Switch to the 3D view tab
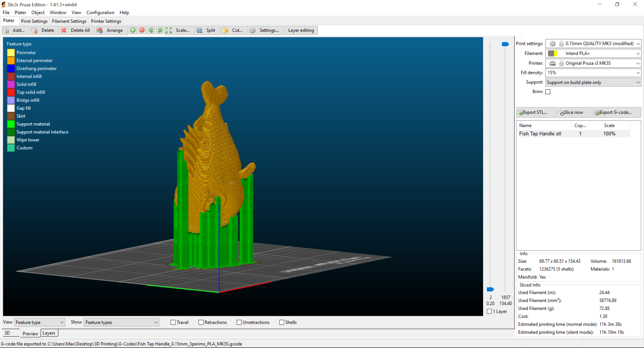Screen dimensions: 644x348 pyautogui.click(x=11, y=333)
